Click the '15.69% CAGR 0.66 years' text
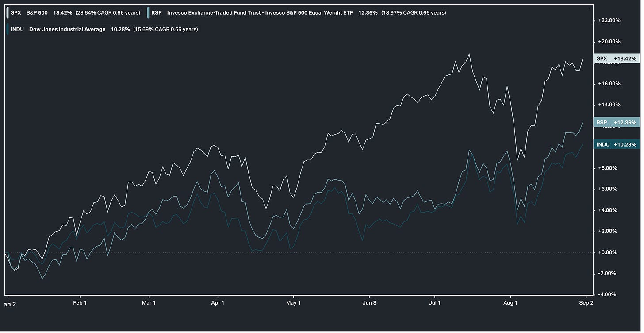Image resolution: width=644 pixels, height=333 pixels. (165, 29)
